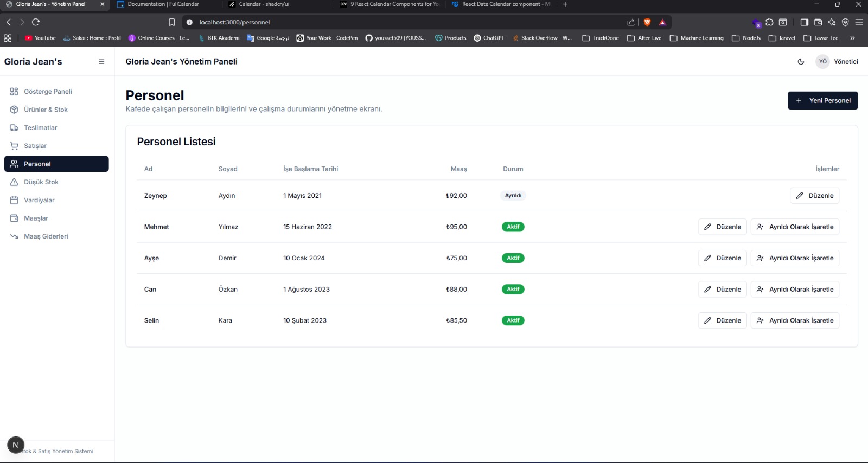868x463 pixels.
Task: Open TrackOone bookmarks folder
Action: pyautogui.click(x=601, y=38)
